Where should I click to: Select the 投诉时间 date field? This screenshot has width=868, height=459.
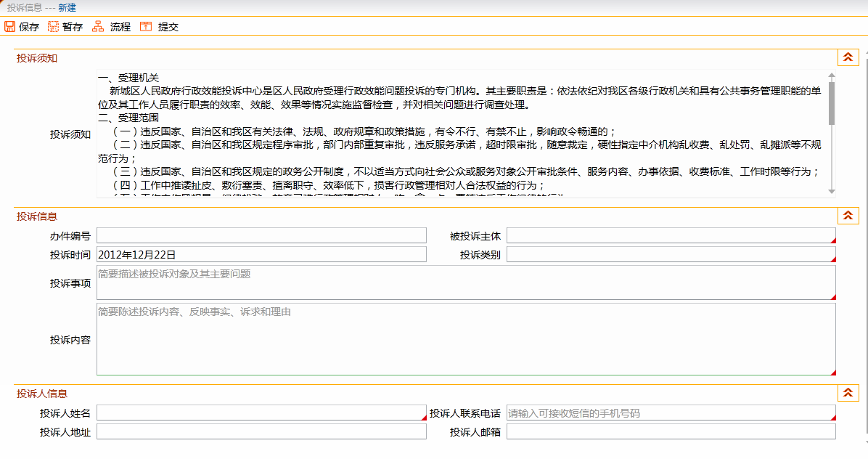coord(261,254)
